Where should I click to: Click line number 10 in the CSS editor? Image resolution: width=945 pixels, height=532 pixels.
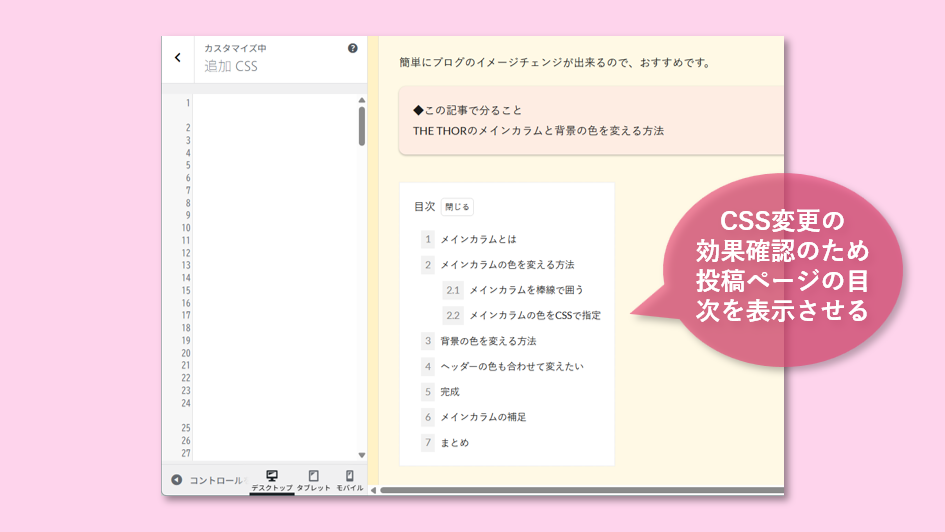coord(186,228)
